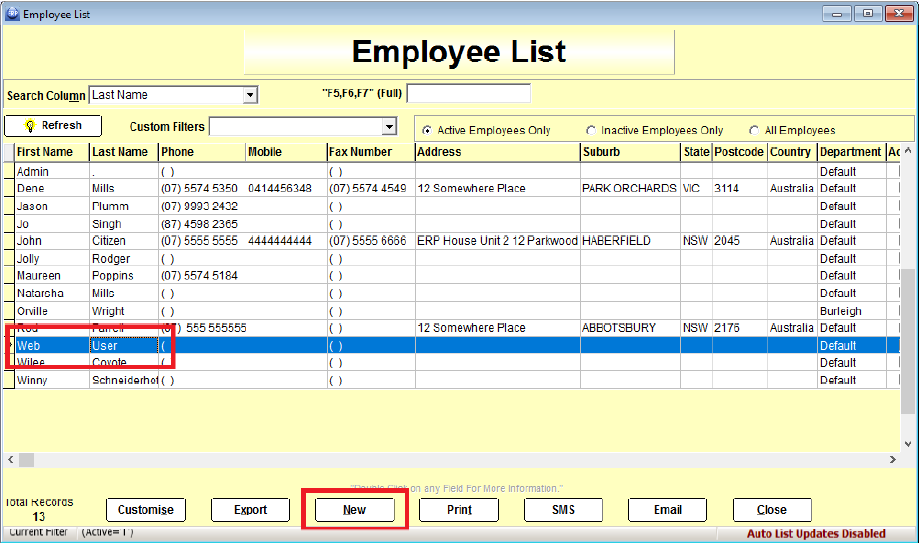Click the horizontal scrollbar thumb
This screenshot has width=919, height=544.
click(26, 460)
